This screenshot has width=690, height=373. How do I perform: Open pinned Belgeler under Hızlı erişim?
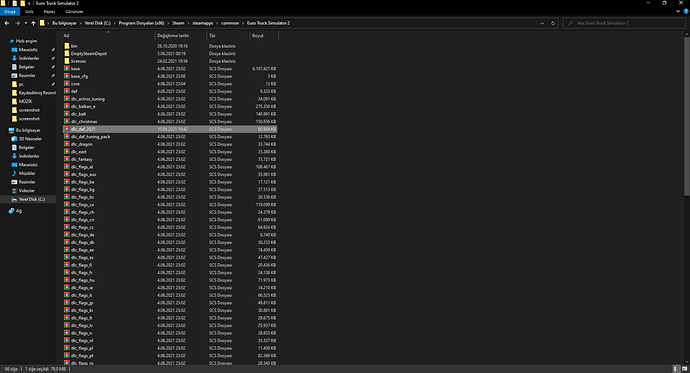(x=26, y=67)
